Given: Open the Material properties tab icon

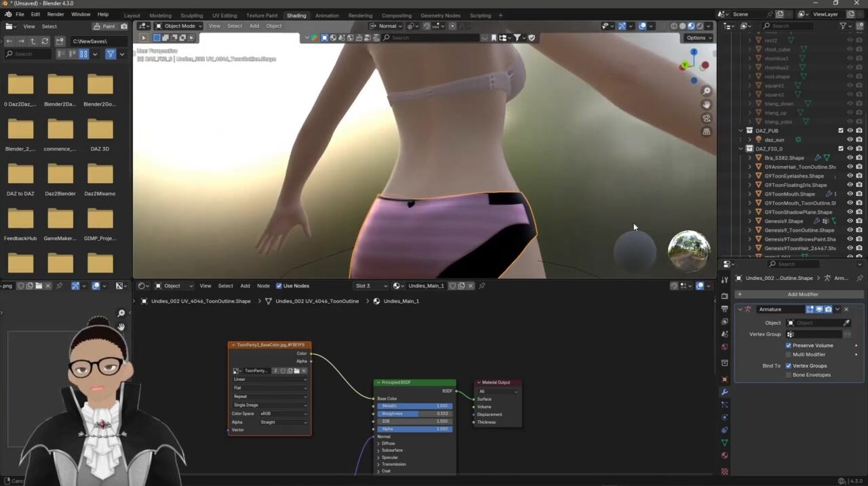Looking at the screenshot, I should click(x=724, y=455).
